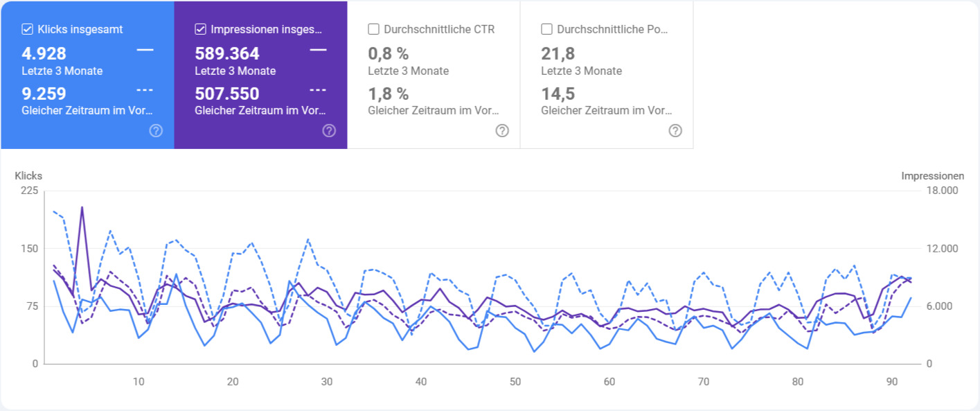
Task: Enable the Durchschnittliche CTR checkbox
Action: 373,28
